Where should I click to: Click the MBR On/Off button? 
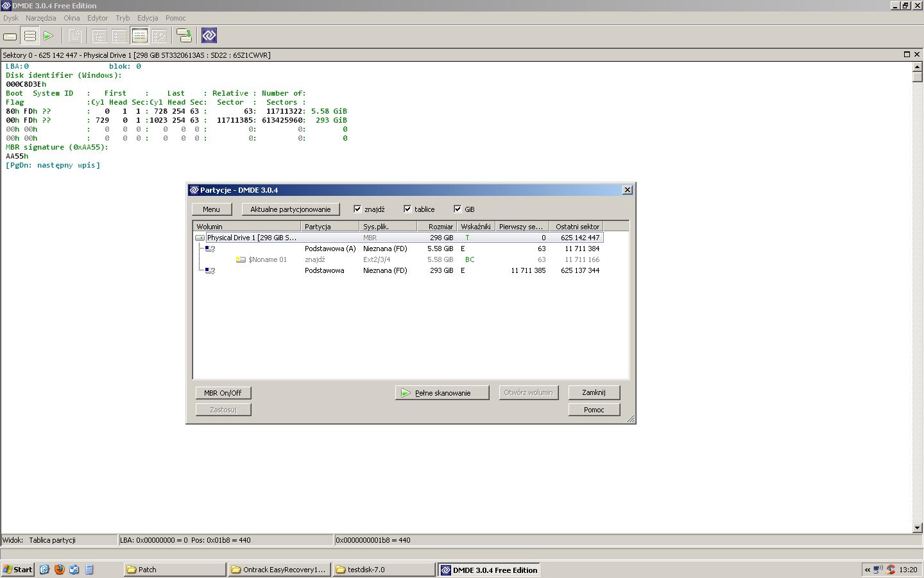(223, 393)
